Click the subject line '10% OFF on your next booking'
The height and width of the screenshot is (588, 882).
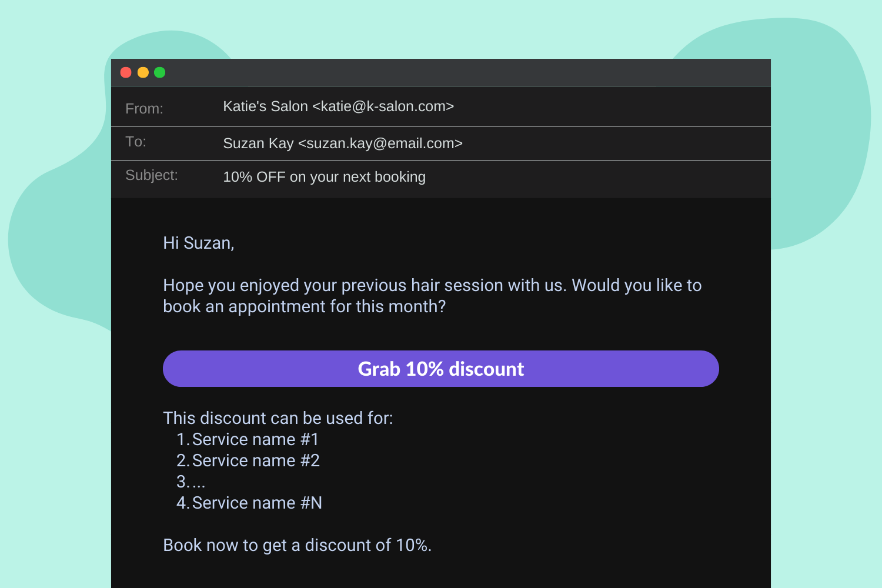pyautogui.click(x=324, y=176)
